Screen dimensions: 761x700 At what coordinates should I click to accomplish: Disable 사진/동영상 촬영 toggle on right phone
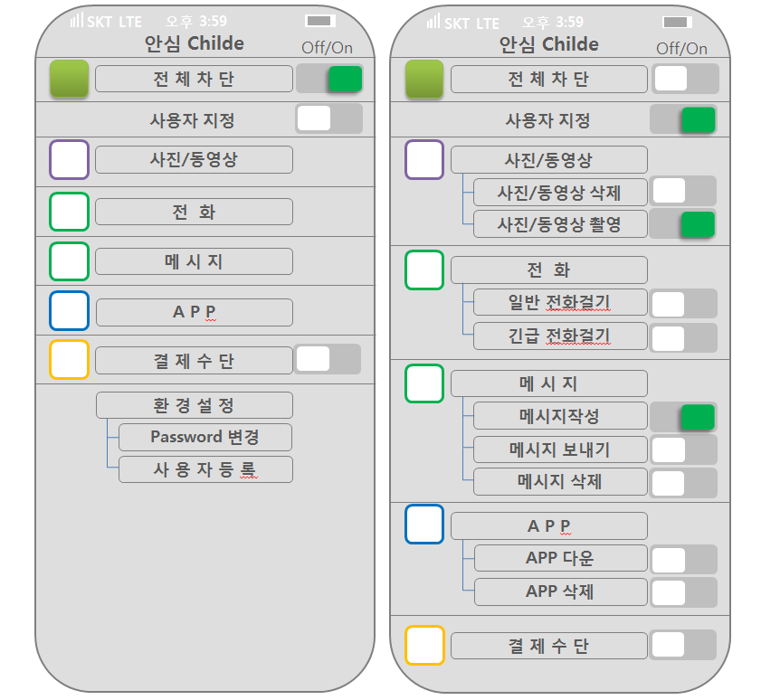(x=683, y=223)
